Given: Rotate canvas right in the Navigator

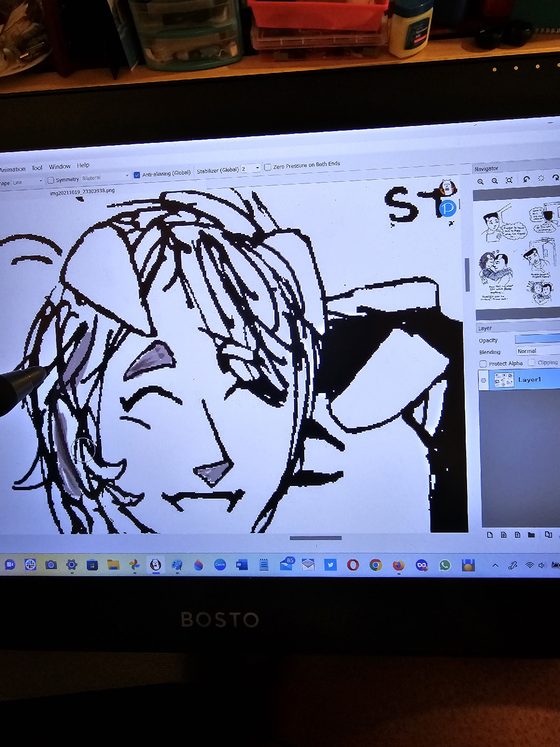Looking at the screenshot, I should 555,178.
